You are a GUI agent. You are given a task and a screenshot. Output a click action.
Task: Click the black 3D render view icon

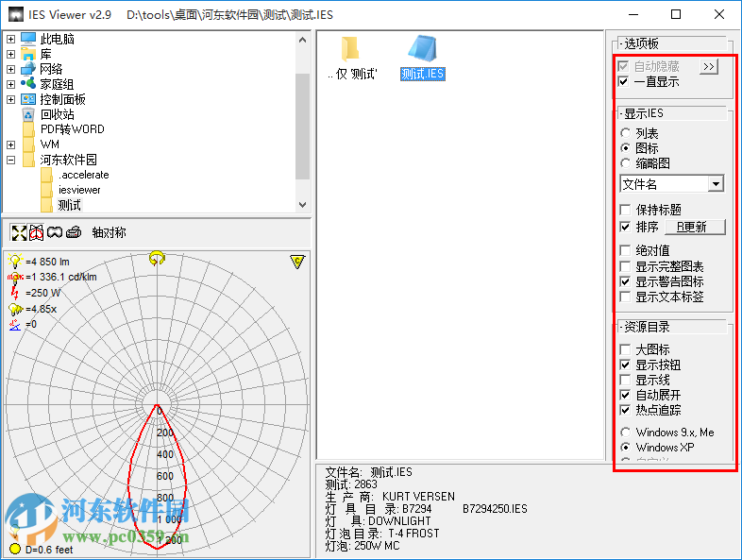[55, 232]
